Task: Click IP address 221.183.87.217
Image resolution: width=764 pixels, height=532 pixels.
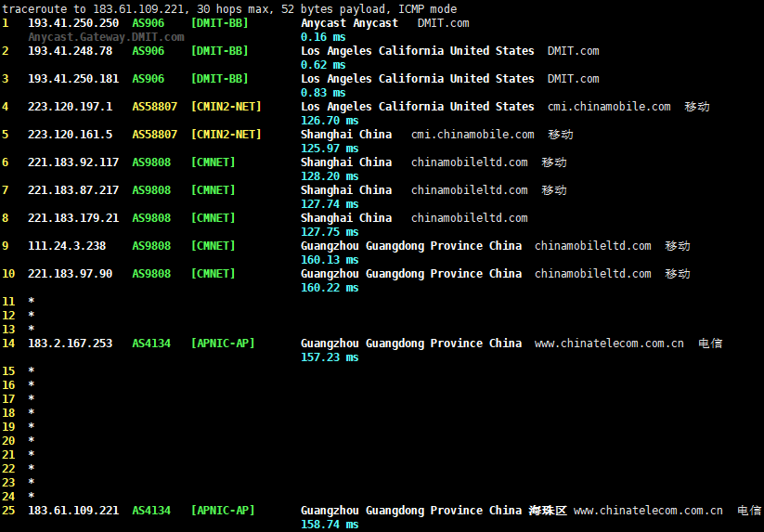Action: click(73, 190)
